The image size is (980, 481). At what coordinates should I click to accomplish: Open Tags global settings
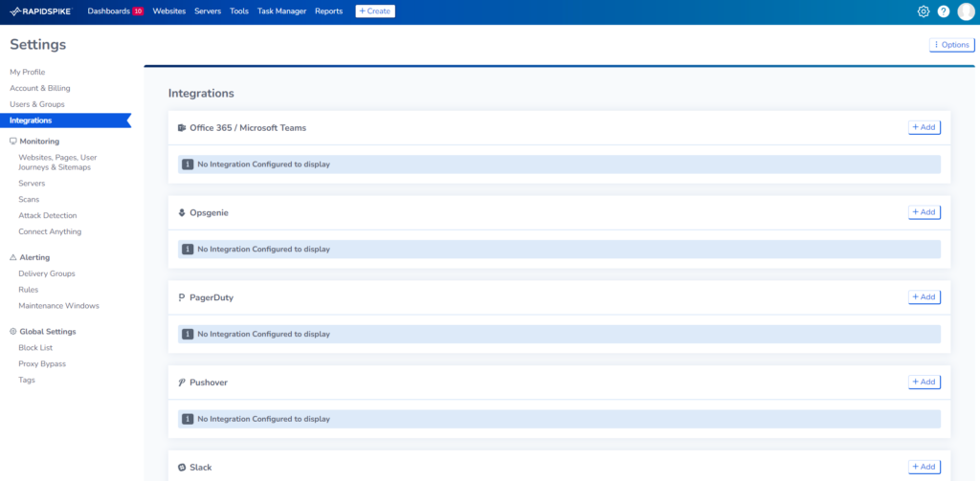[x=27, y=380]
